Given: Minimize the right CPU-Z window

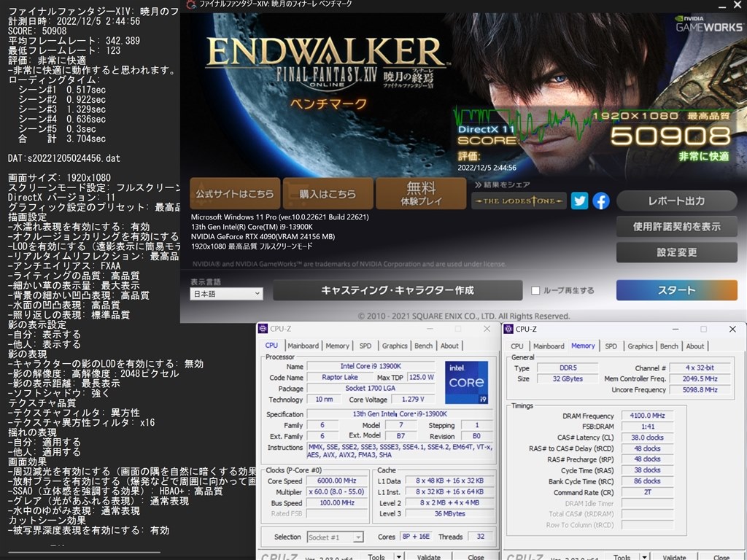Looking at the screenshot, I should tap(675, 329).
